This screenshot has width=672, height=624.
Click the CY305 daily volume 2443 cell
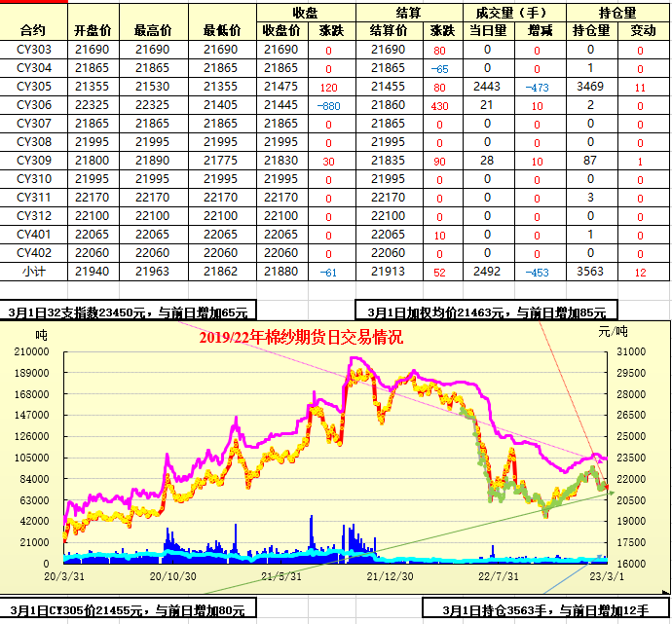pos(486,87)
